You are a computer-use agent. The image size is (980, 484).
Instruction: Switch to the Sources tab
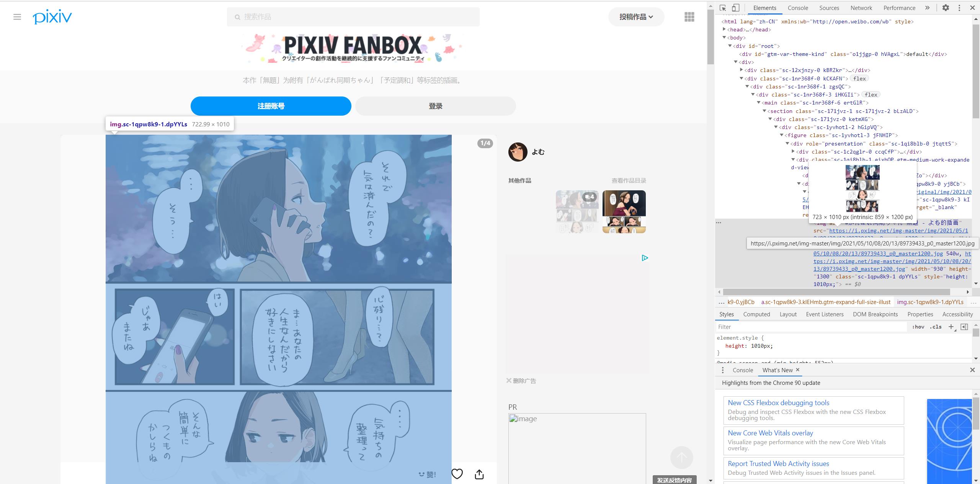[829, 8]
